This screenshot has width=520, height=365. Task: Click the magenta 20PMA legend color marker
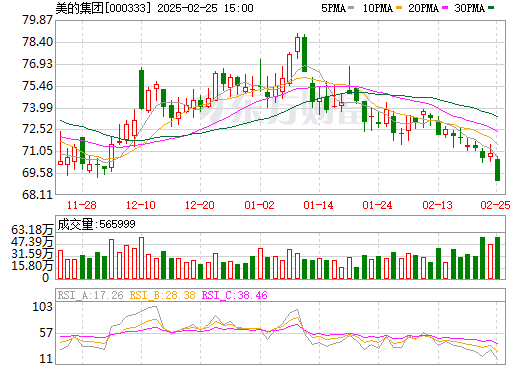[x=445, y=8]
